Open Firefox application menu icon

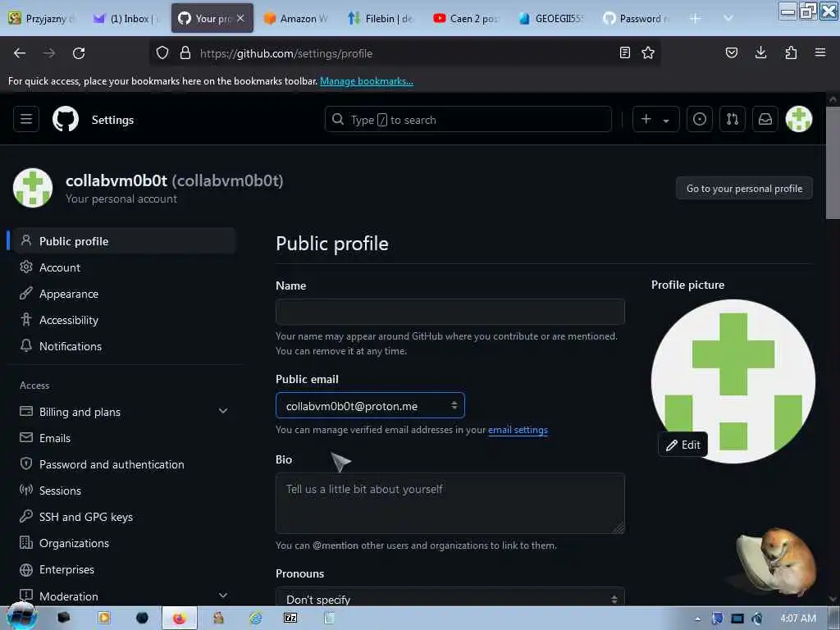point(819,52)
